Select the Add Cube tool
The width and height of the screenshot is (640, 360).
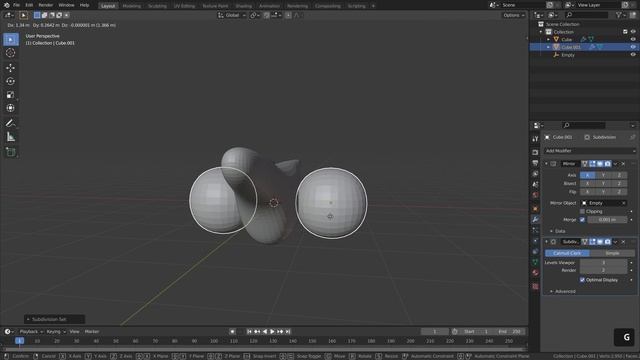tap(11, 152)
